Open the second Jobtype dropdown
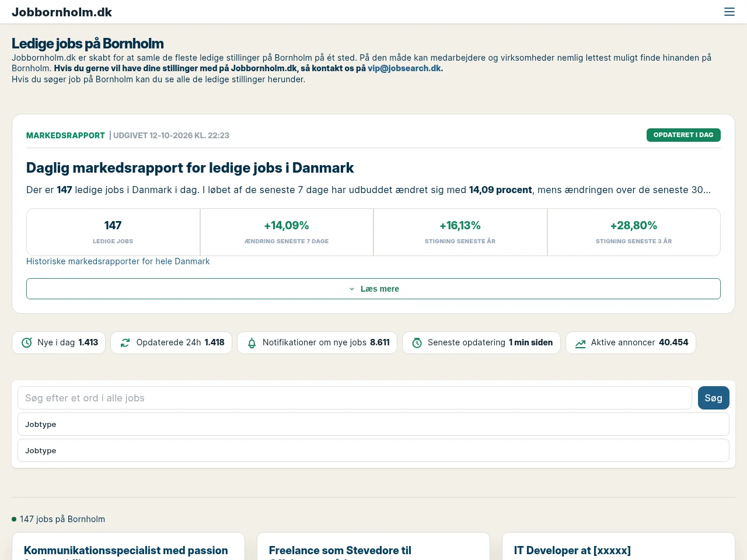This screenshot has height=560, width=747. [x=373, y=450]
